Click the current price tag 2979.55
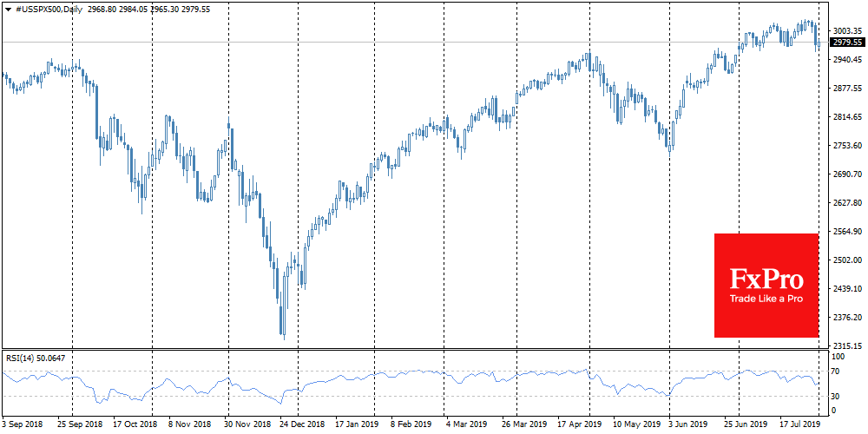868x434 pixels. coord(846,42)
